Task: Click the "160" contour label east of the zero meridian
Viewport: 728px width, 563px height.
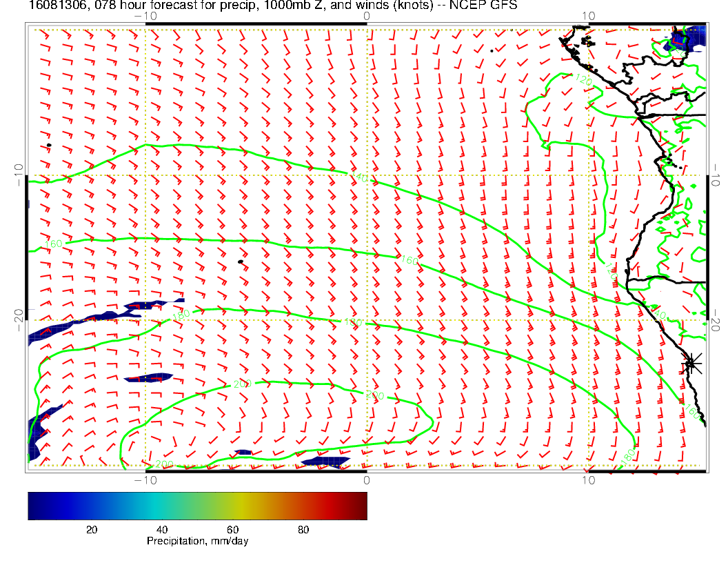Action: [x=410, y=260]
